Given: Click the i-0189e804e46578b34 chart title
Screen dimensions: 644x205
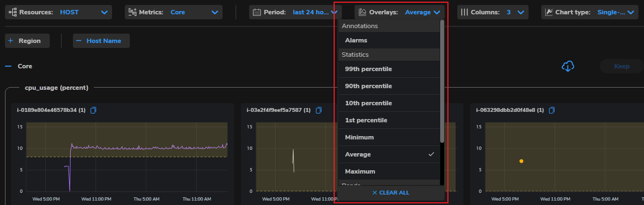Looking at the screenshot, I should click(x=51, y=110).
